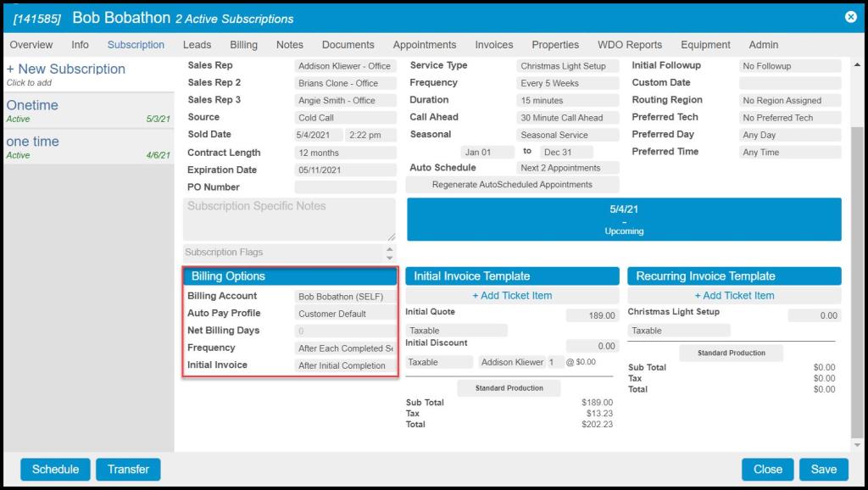Click the Schedule button

(x=55, y=469)
